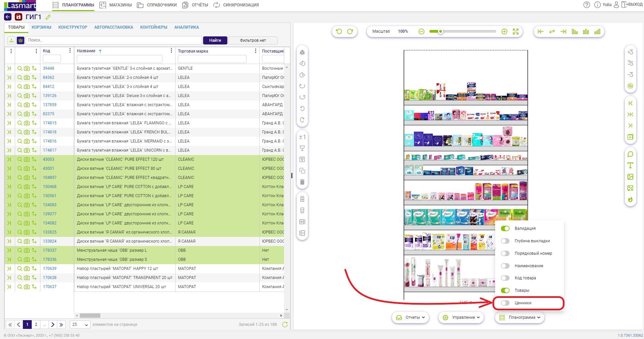
Task: Save the planogram with the red disk icon
Action: (x=19, y=17)
